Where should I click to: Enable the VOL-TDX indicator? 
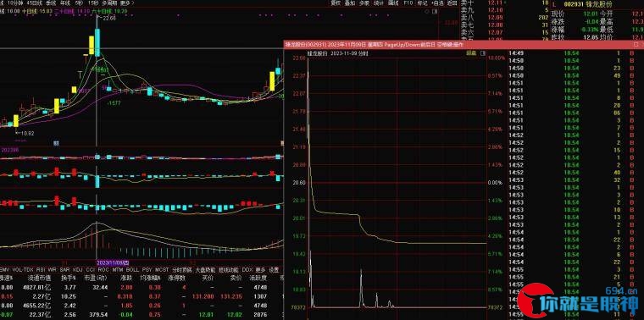[x=23, y=270]
